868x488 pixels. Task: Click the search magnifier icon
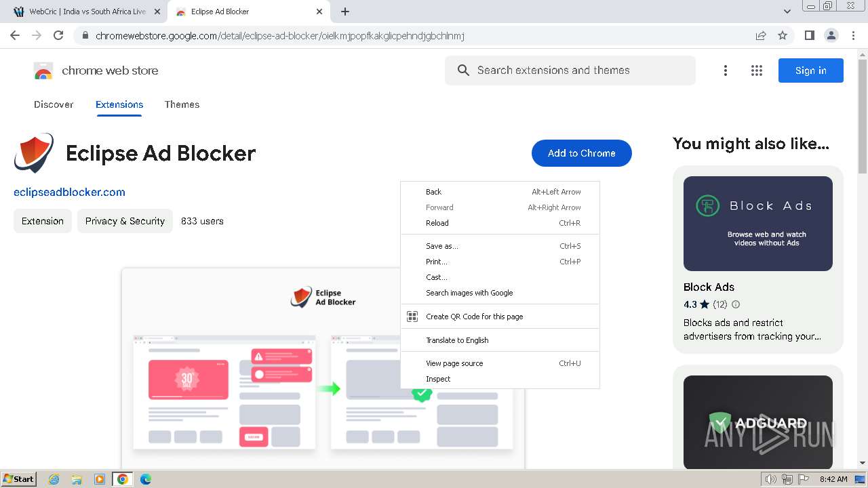pos(463,70)
